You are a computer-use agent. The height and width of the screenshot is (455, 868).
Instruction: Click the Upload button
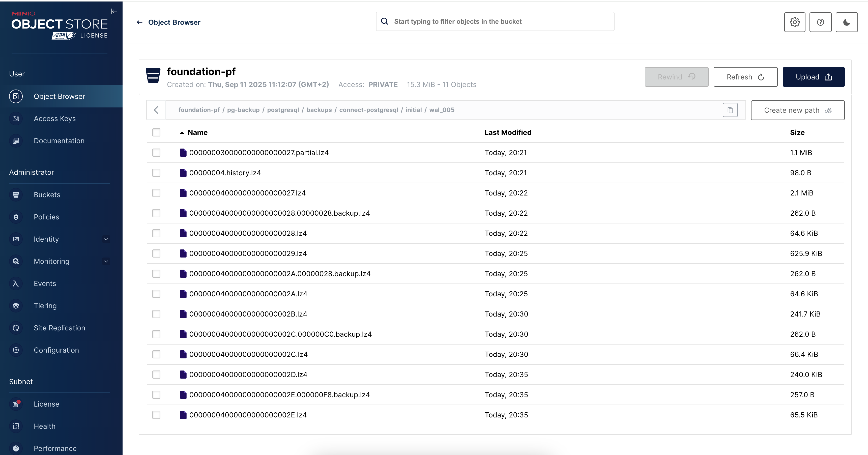tap(814, 77)
